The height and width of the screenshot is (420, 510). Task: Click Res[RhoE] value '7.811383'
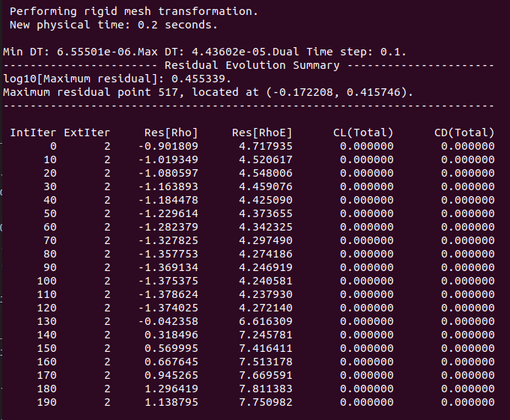click(x=266, y=389)
